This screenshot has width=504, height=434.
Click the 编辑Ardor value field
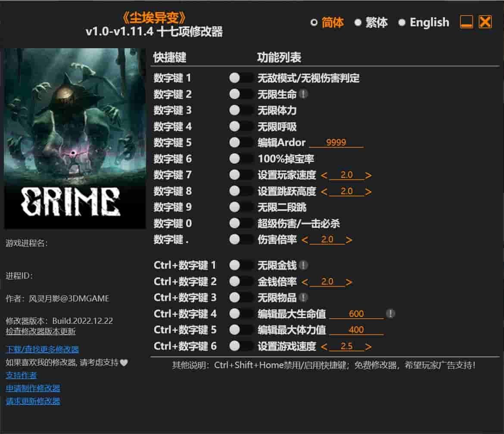336,143
